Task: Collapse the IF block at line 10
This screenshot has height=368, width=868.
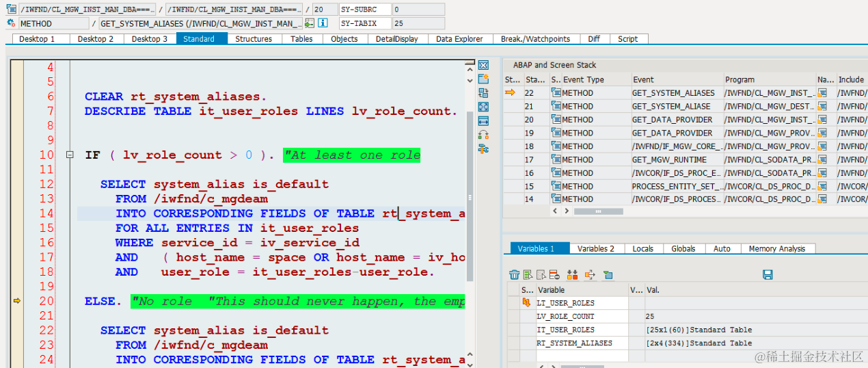Action: coord(69,155)
